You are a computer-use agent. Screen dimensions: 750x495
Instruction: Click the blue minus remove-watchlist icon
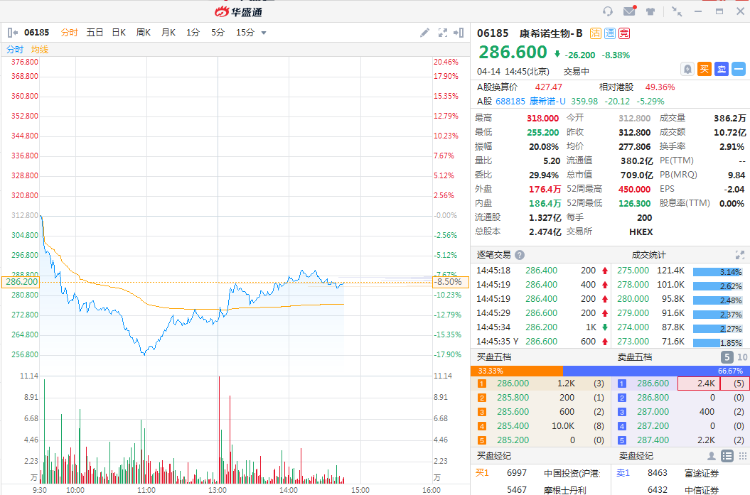[738, 69]
